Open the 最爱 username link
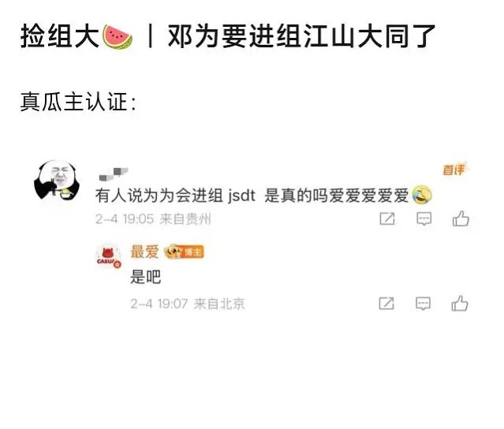This screenshot has height=429, width=504. pos(144,252)
